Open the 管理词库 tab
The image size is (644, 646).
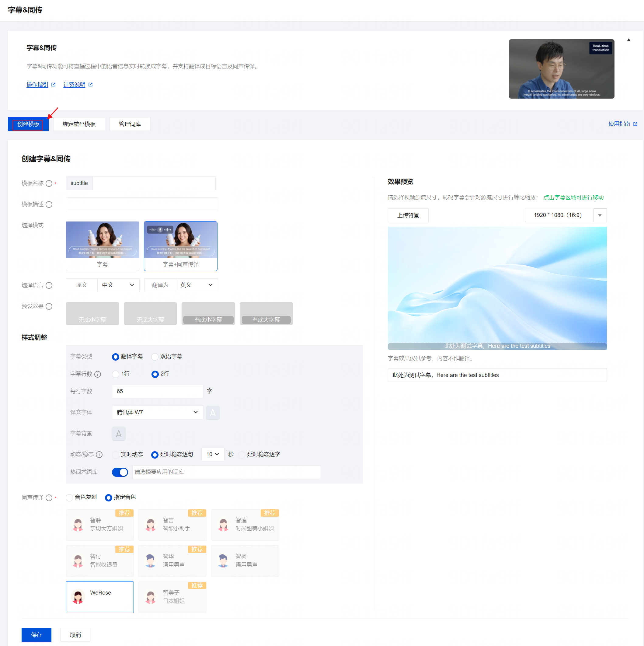[130, 124]
